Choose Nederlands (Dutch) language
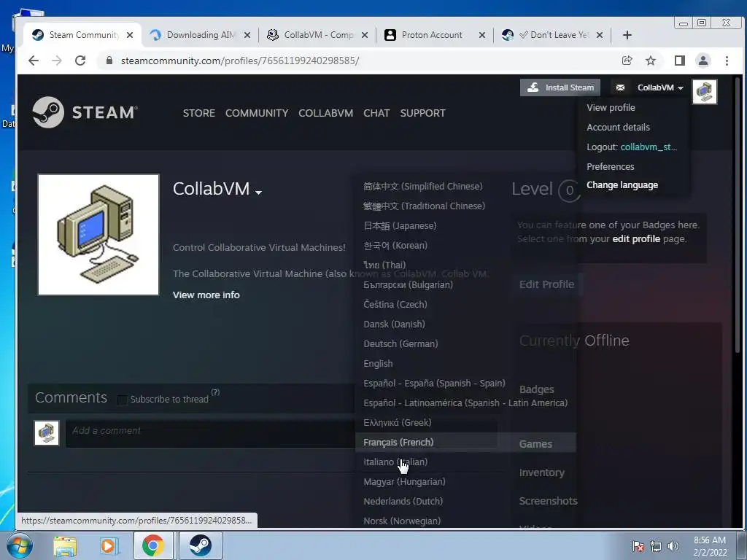This screenshot has height=560, width=747. coord(403,502)
